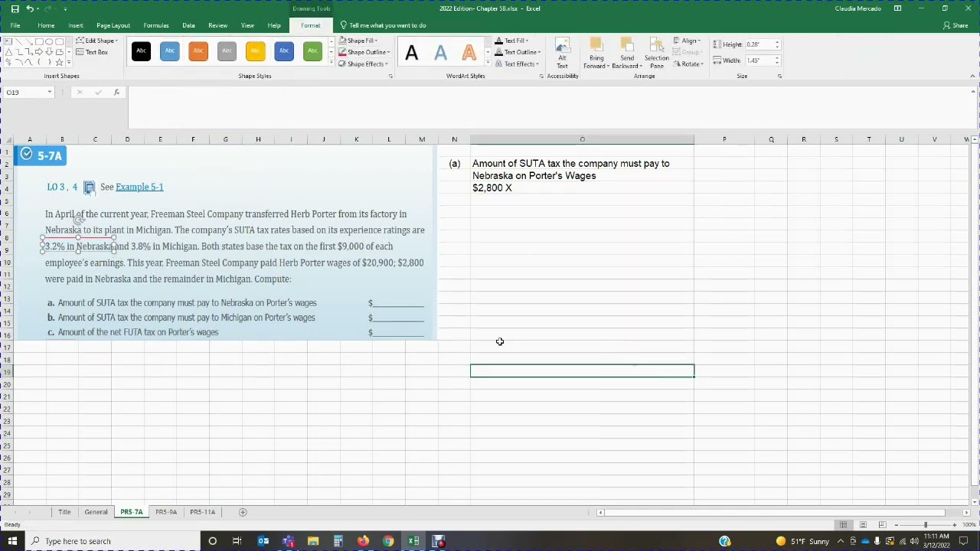Apply the orange Abc shape style
This screenshot has width=980, height=551.
point(198,51)
